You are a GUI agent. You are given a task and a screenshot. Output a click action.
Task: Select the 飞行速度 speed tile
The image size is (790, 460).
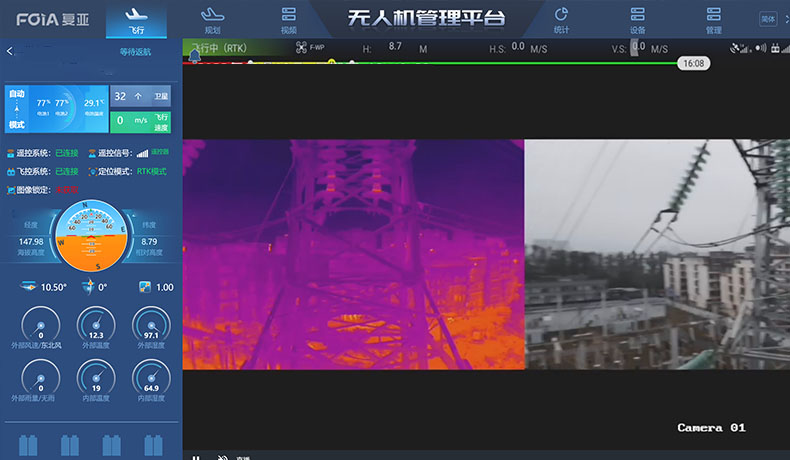[141, 121]
